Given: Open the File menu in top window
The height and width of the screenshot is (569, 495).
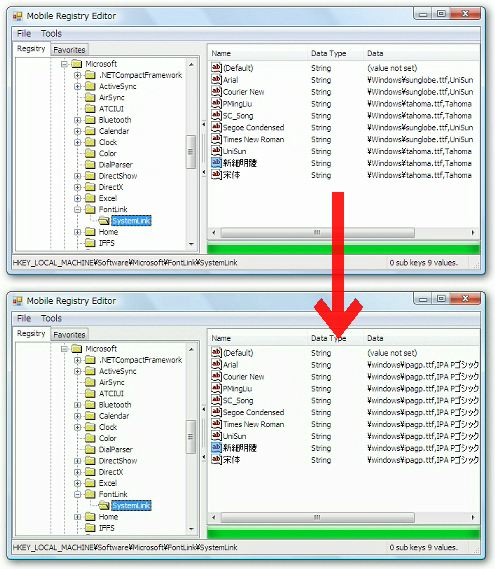Looking at the screenshot, I should (x=24, y=34).
